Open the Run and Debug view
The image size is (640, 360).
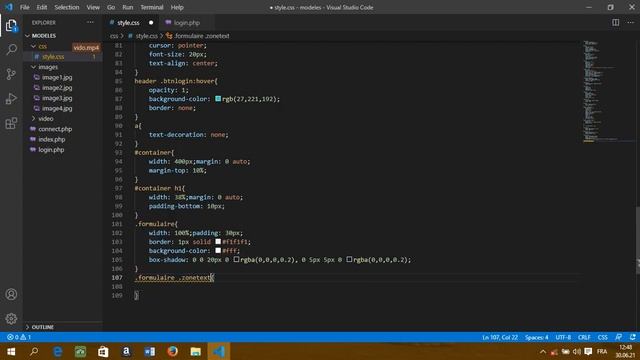pos(11,98)
